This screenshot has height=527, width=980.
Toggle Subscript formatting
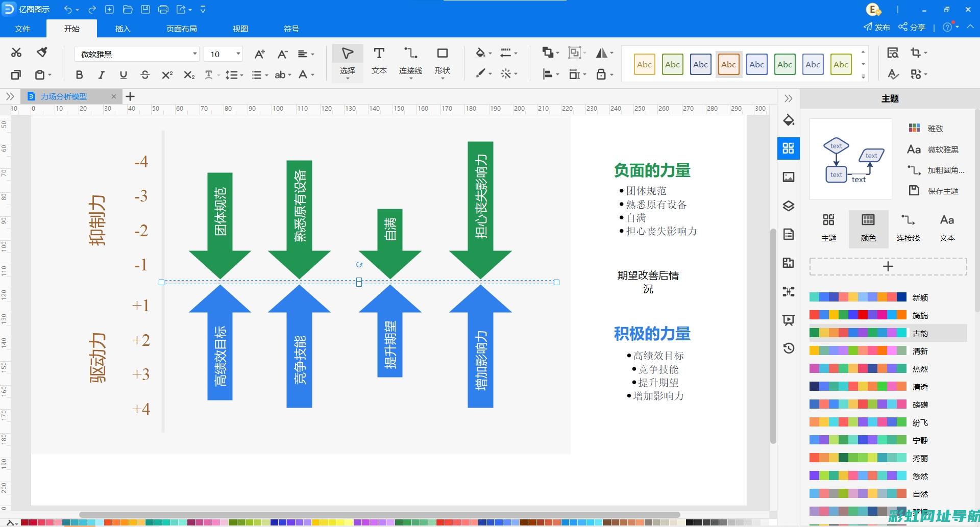pos(189,75)
